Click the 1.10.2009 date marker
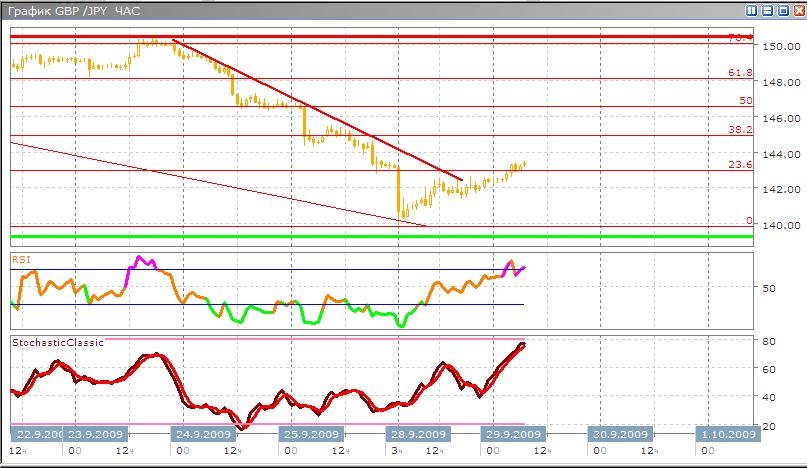This screenshot has width=807, height=468. [728, 435]
